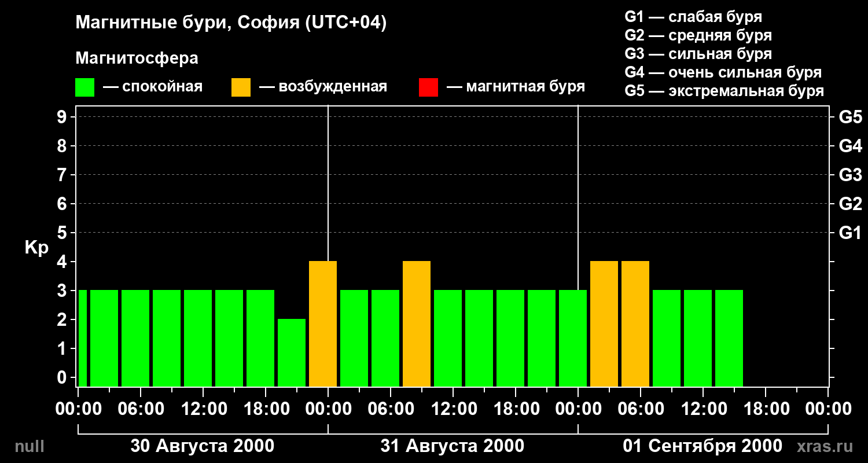Click the orange bar crossing midnight into 31 August

[323, 324]
